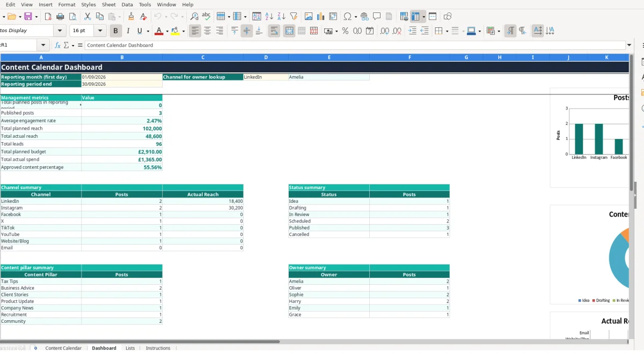Toggle Right-to-Left text direction
The width and height of the screenshot is (644, 362).
point(522,31)
